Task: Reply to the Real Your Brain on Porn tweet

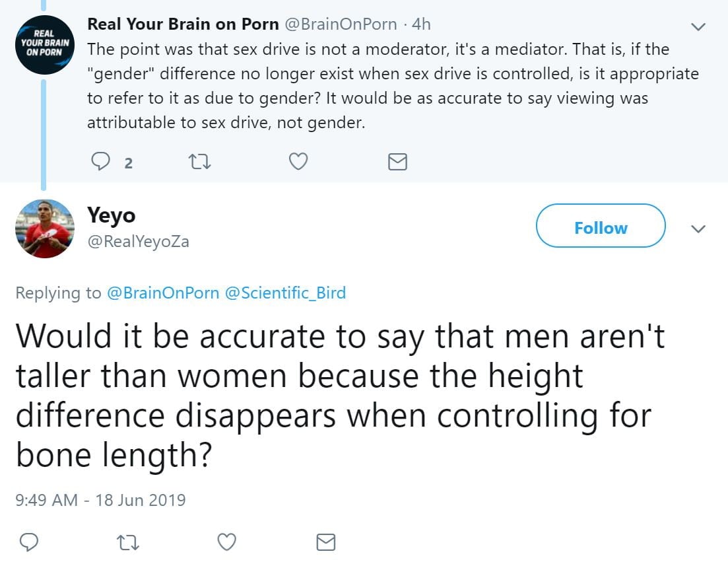Action: coord(101,161)
